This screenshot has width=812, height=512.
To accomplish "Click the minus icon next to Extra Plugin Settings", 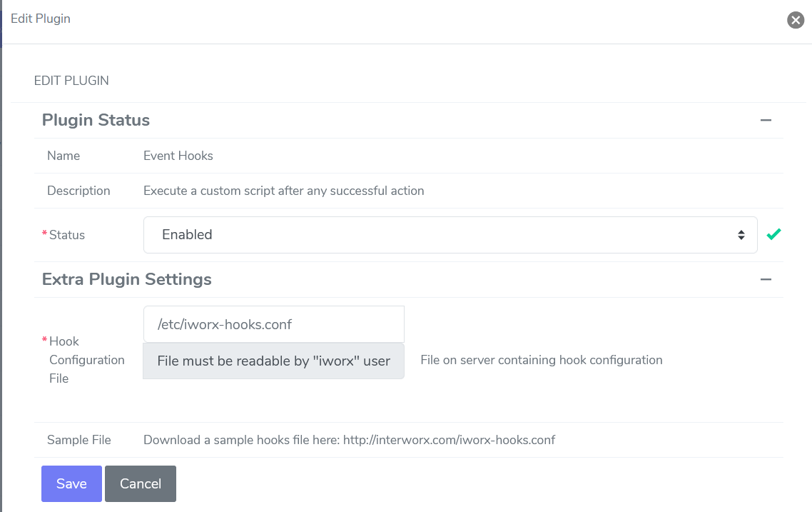I will [x=766, y=280].
